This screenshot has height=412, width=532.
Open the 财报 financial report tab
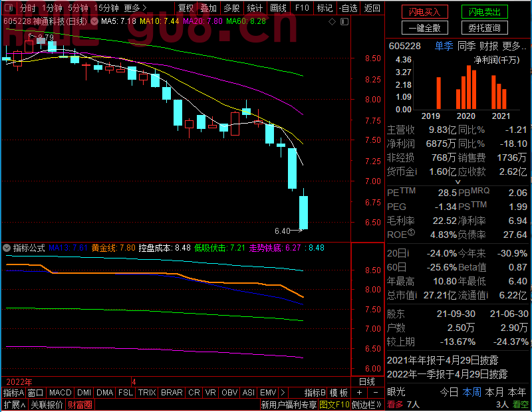[x=489, y=46]
